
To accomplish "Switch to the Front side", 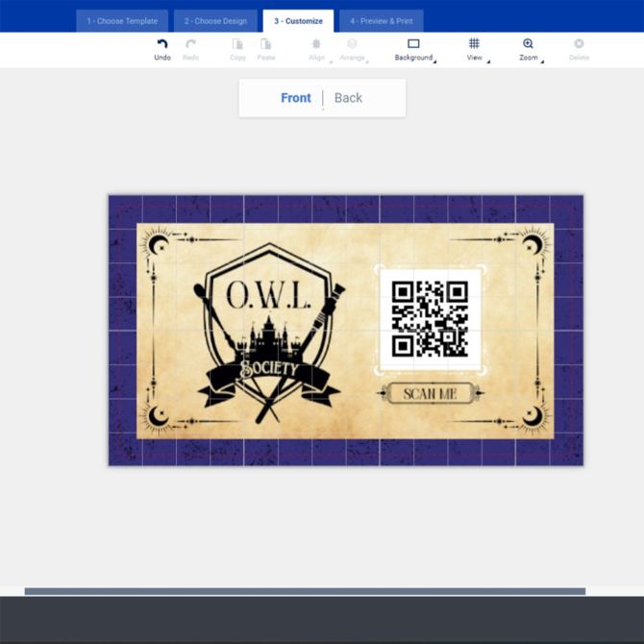I will click(296, 98).
